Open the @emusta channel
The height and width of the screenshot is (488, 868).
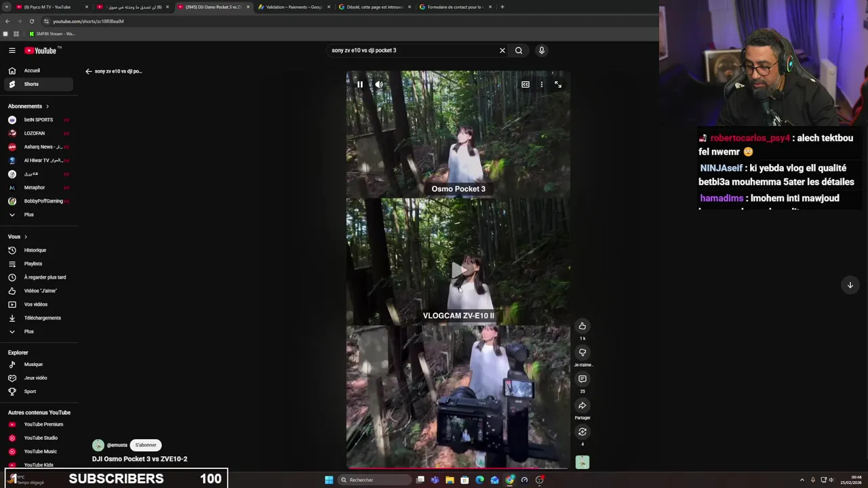click(x=117, y=445)
